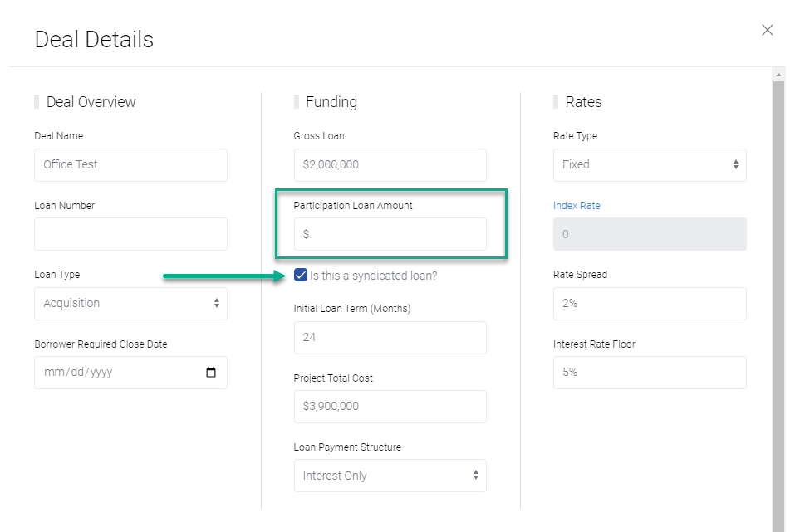The height and width of the screenshot is (532, 795).
Task: Uncheck the syndicated loan checkbox
Action: [301, 276]
